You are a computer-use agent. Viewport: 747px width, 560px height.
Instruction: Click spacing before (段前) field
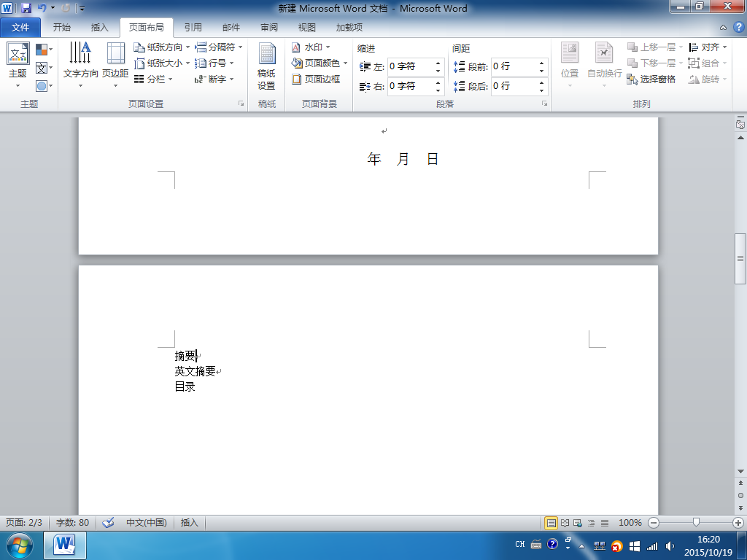click(x=519, y=66)
